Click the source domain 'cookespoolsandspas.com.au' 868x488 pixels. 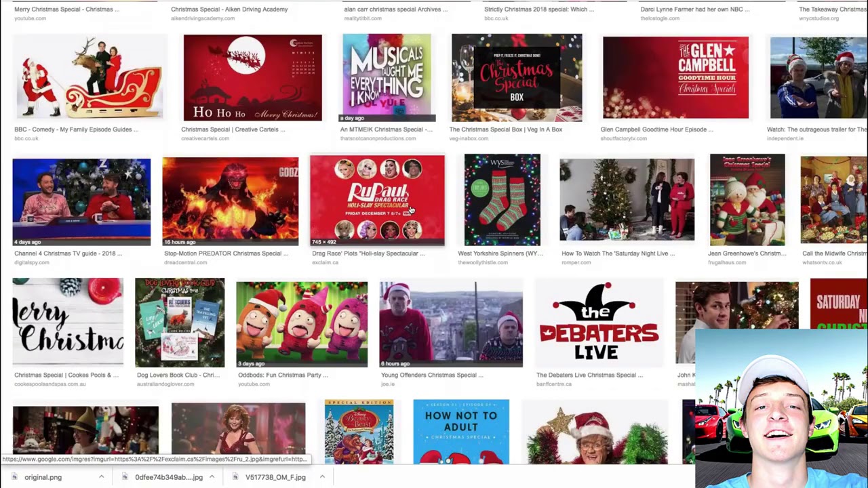[50, 384]
